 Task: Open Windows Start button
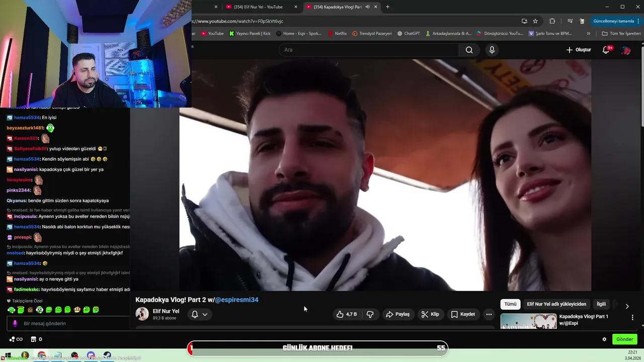click(x=8, y=355)
